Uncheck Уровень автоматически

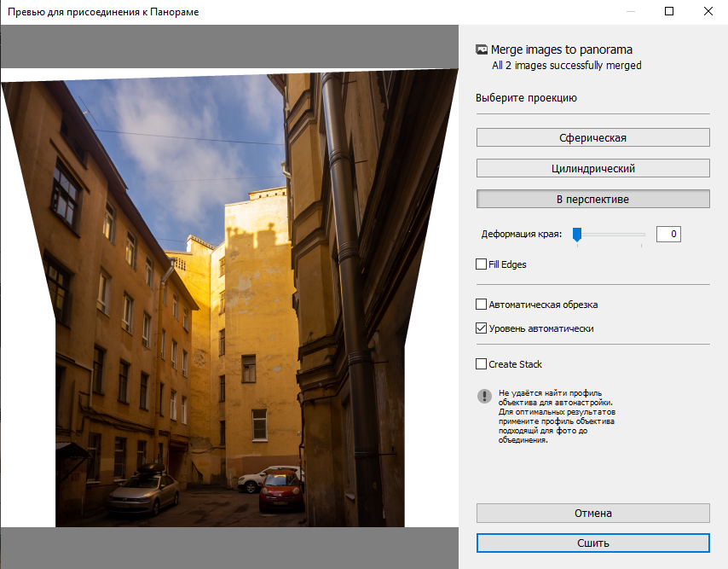(x=482, y=328)
